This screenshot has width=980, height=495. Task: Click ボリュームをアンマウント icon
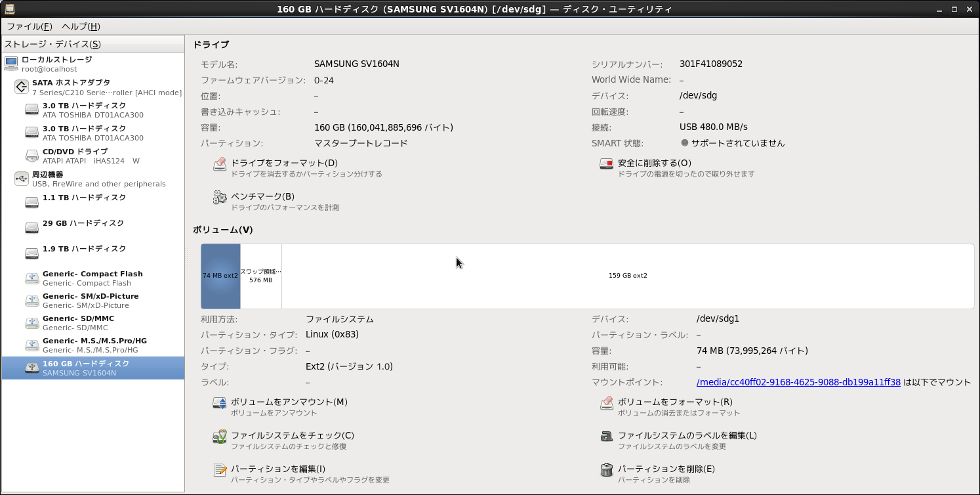(x=220, y=403)
